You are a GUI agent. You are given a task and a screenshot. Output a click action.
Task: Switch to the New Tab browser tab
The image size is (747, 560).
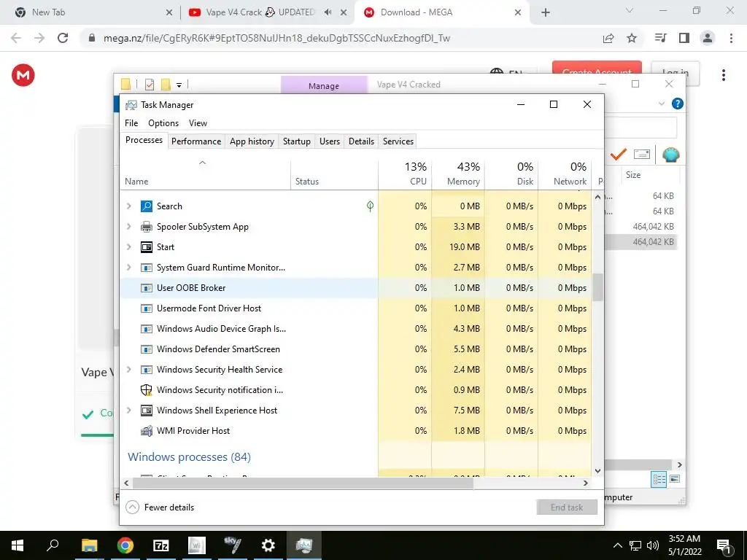point(93,12)
